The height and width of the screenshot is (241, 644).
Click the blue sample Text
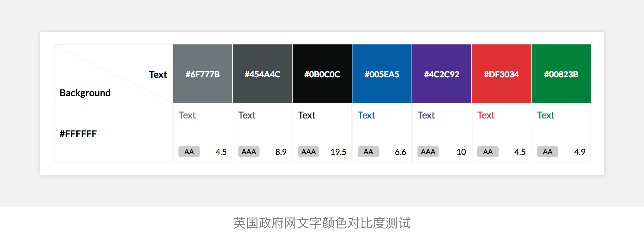(366, 115)
